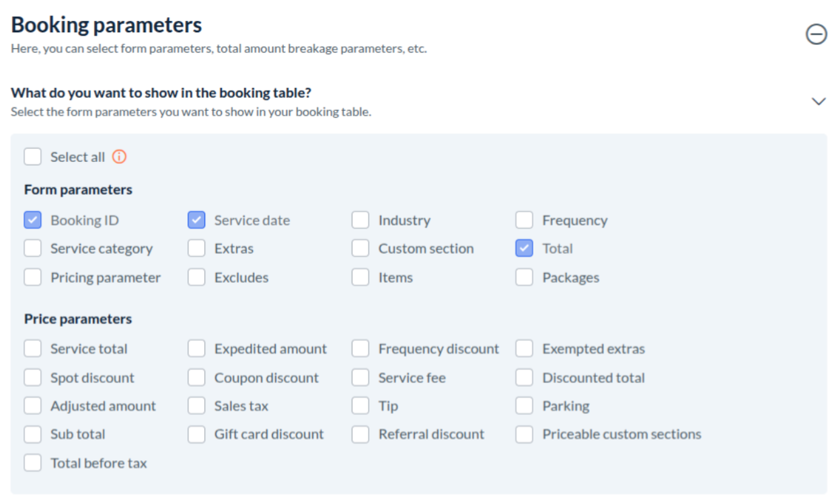
Task: Click the info icon beside Select all
Action: [x=119, y=157]
